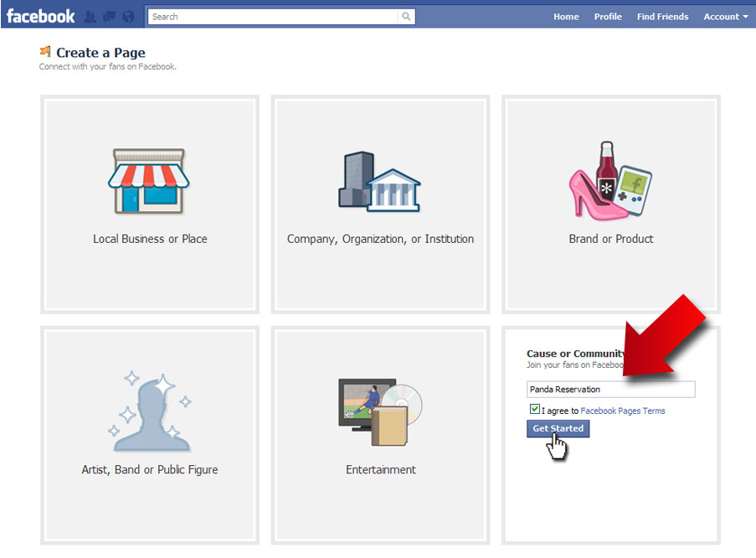Click the 'Connect with your fans on Facebook.' text
Screen dimensions: 756x558
[107, 67]
